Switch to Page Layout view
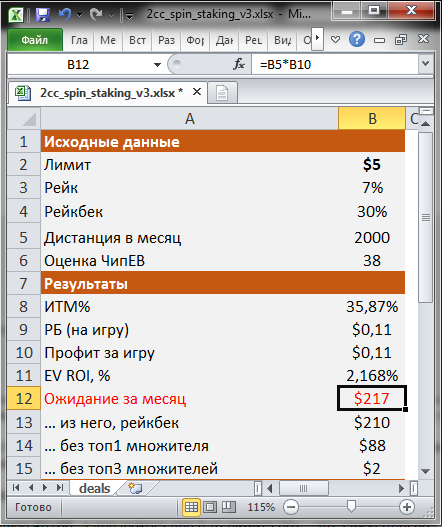The width and height of the screenshot is (442, 527). [x=210, y=507]
